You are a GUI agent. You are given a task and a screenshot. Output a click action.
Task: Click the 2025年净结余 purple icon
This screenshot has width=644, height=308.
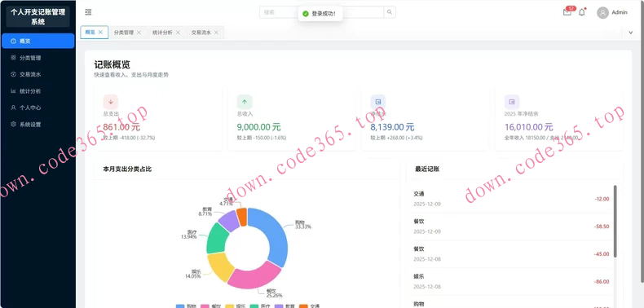pos(512,102)
